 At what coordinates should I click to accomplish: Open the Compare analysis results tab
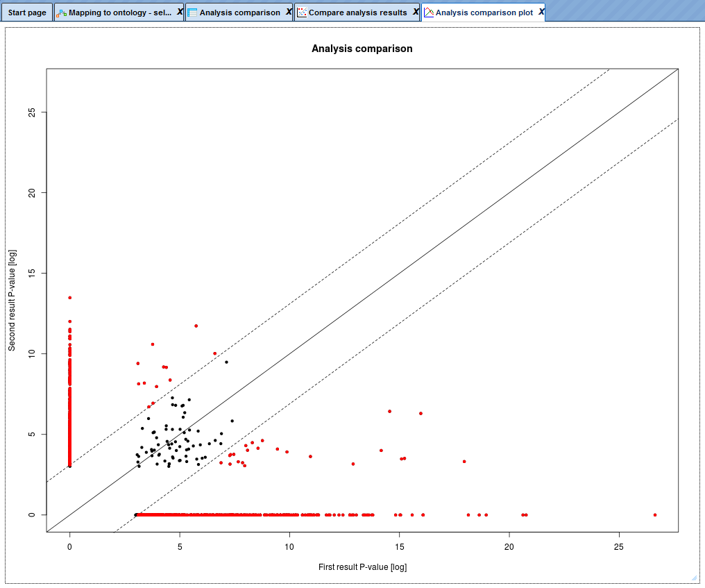click(357, 12)
